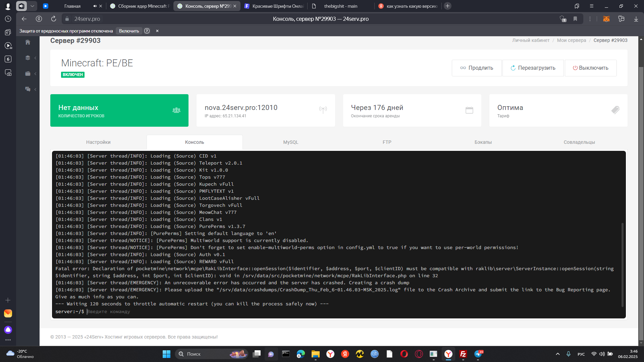Go to Мои сервера breadcrumb link
This screenshot has height=362, width=644.
click(571, 40)
